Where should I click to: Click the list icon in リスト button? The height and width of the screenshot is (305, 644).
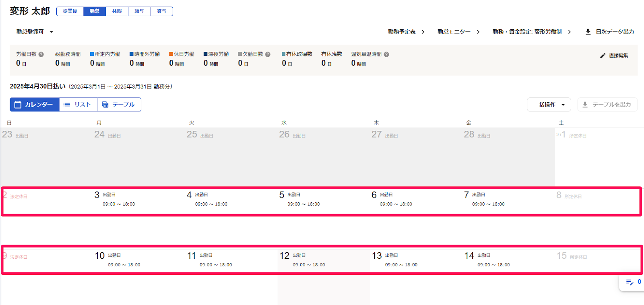(x=67, y=105)
